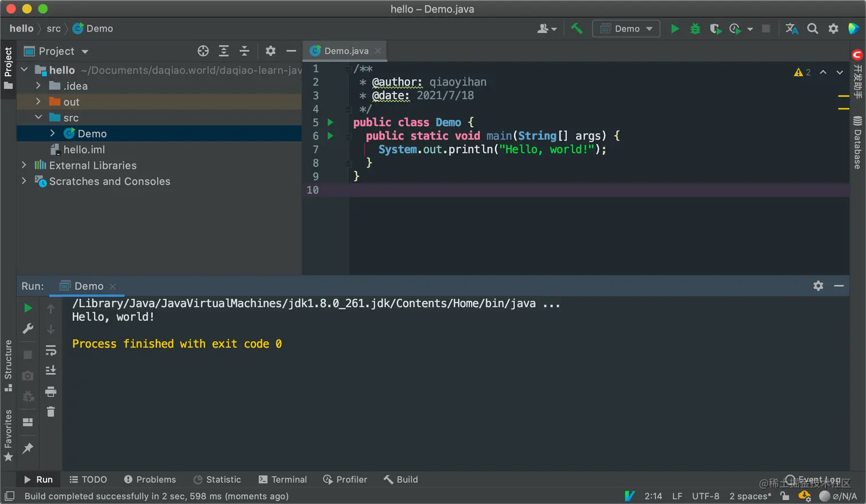This screenshot has width=866, height=504.
Task: Click the Translate icon in toolbar
Action: (792, 29)
